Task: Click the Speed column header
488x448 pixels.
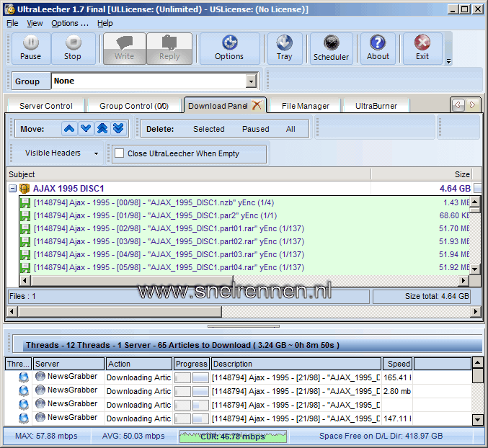Action: pyautogui.click(x=397, y=364)
